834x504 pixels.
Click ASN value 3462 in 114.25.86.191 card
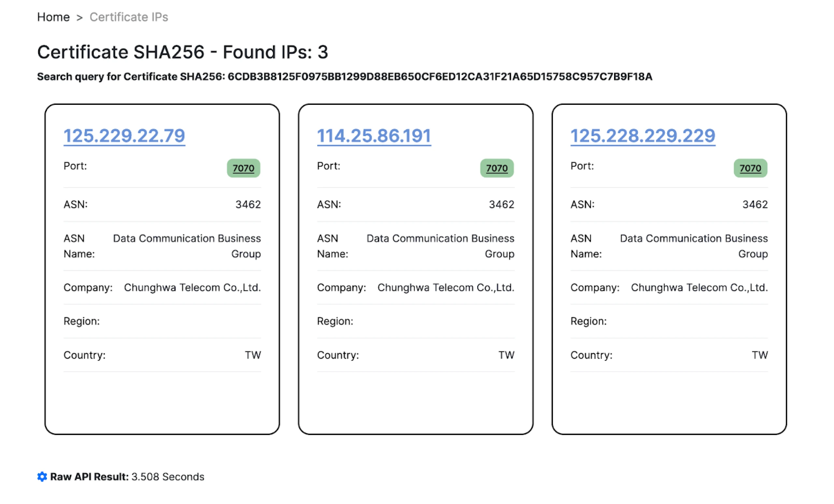click(502, 204)
